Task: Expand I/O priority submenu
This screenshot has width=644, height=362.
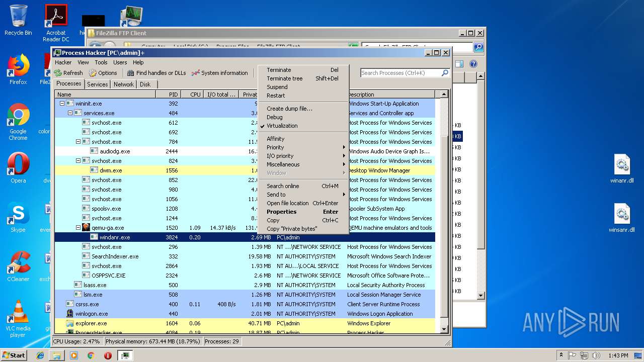Action: point(303,156)
